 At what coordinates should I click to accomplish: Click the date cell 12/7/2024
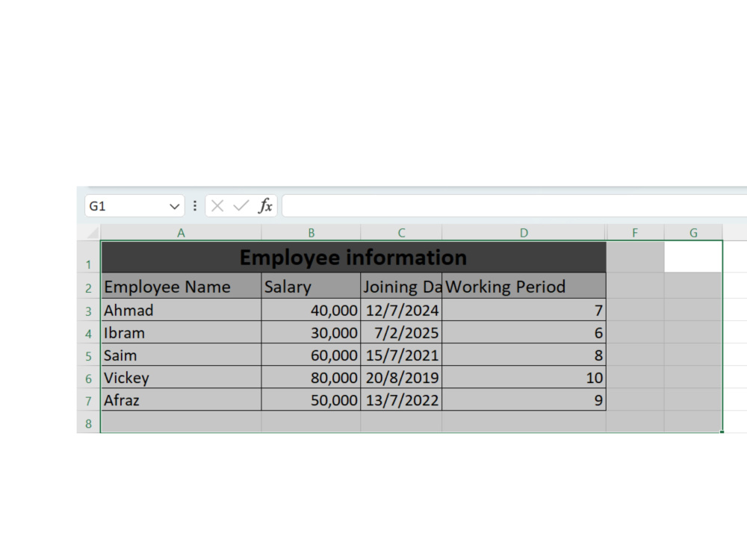(x=401, y=310)
